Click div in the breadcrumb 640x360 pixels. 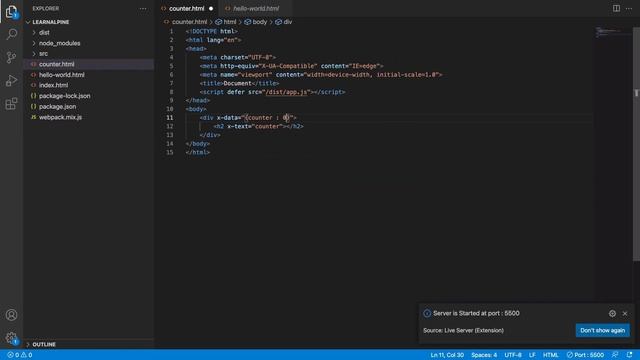[x=288, y=22]
